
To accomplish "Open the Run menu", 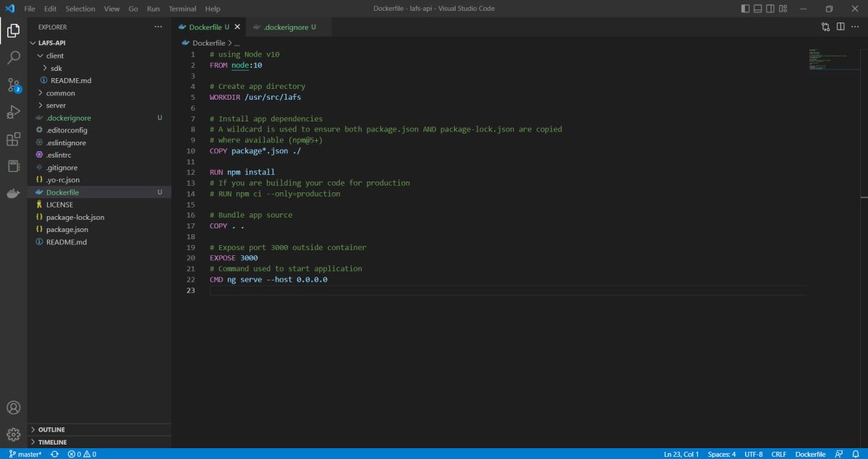I will tap(153, 9).
